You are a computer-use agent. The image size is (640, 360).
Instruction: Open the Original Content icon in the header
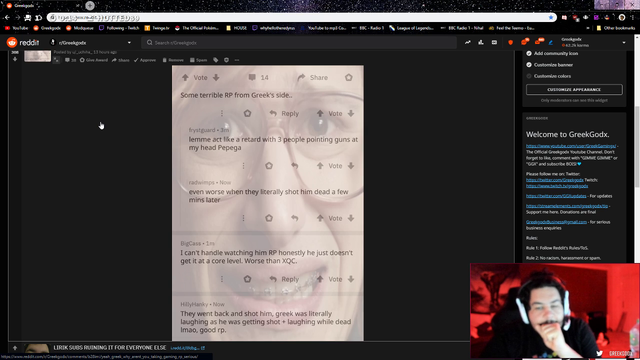(494, 42)
